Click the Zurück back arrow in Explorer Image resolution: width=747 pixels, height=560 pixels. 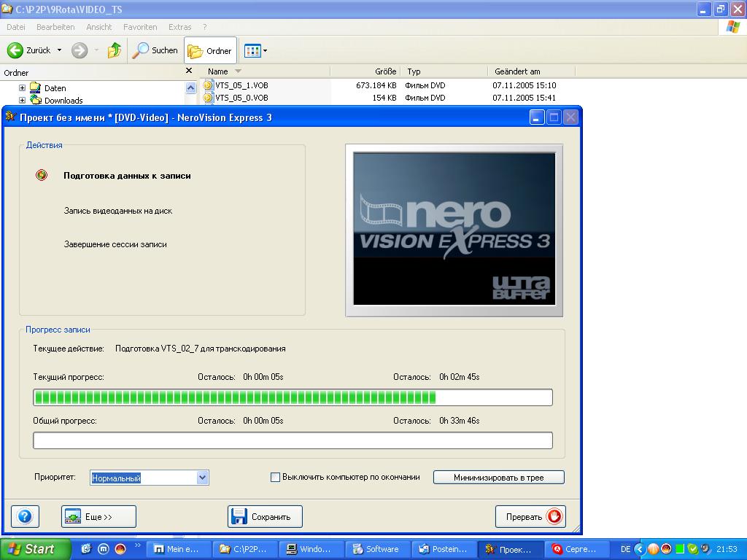(15, 50)
